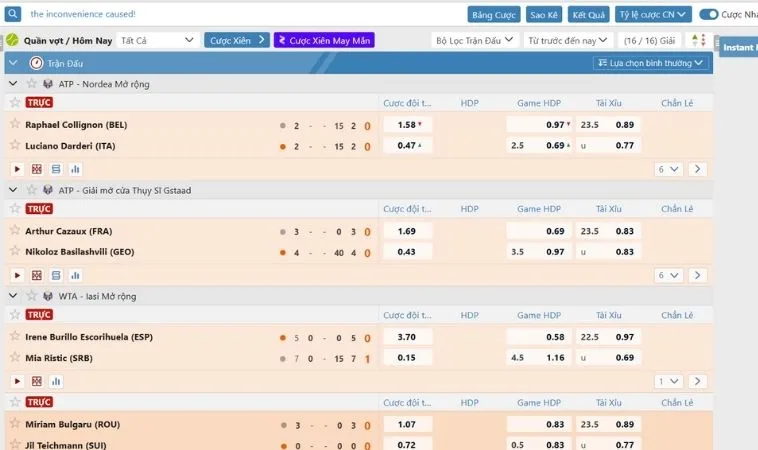The height and width of the screenshot is (450, 758).
Task: Click the Cược Xiên button
Action: [237, 40]
